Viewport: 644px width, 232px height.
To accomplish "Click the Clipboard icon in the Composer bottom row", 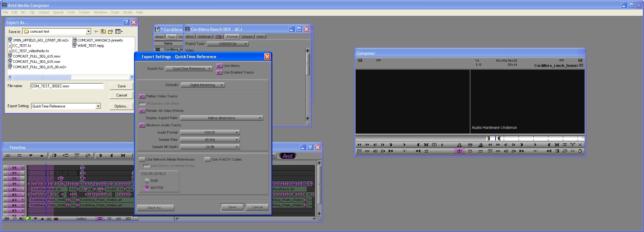I will tap(580, 151).
